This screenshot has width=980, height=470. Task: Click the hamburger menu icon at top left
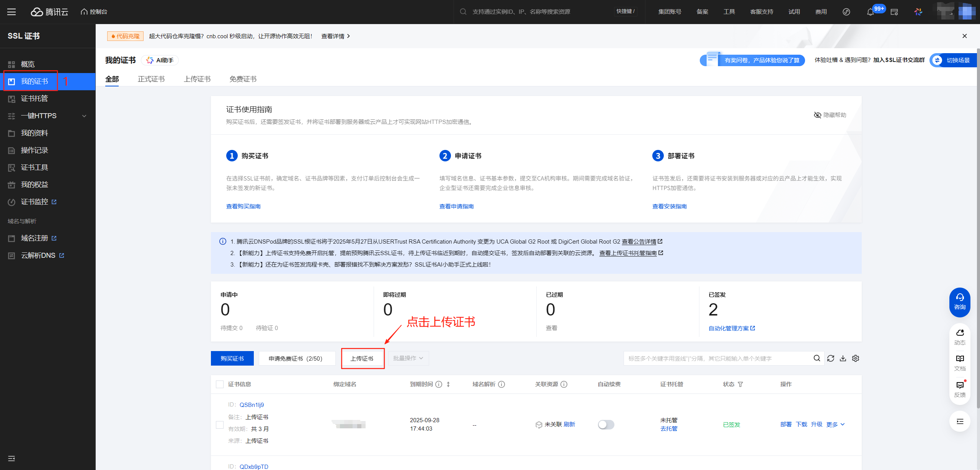[x=11, y=12]
